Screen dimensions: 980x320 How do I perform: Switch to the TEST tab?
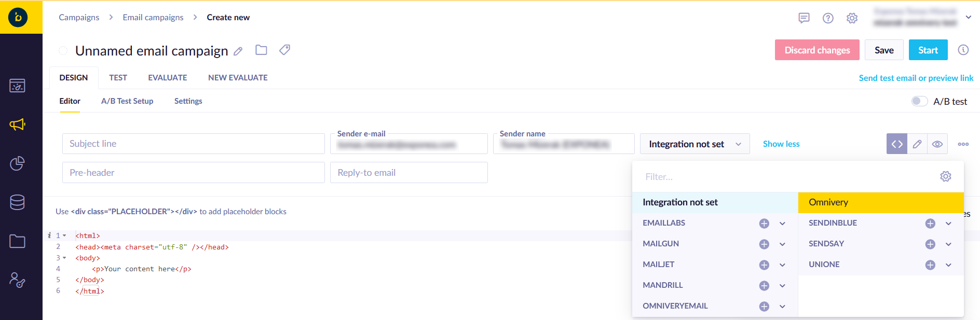coord(118,78)
